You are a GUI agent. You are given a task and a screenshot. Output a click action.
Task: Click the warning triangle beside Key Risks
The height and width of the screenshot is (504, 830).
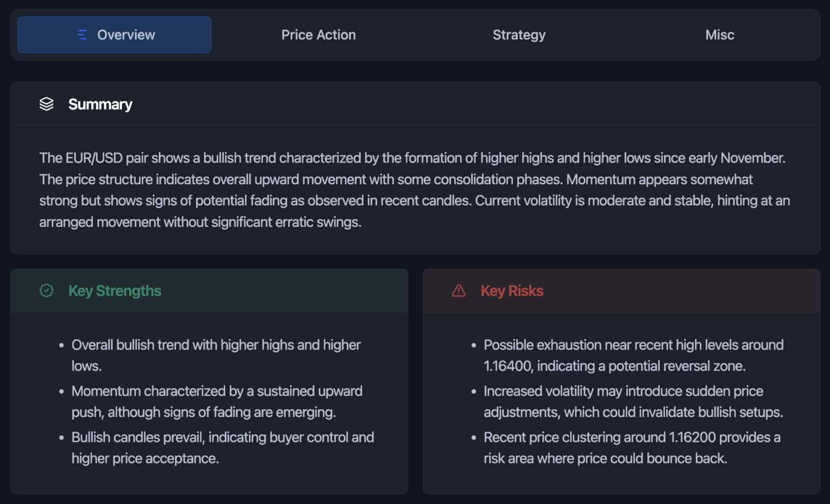coord(458,291)
